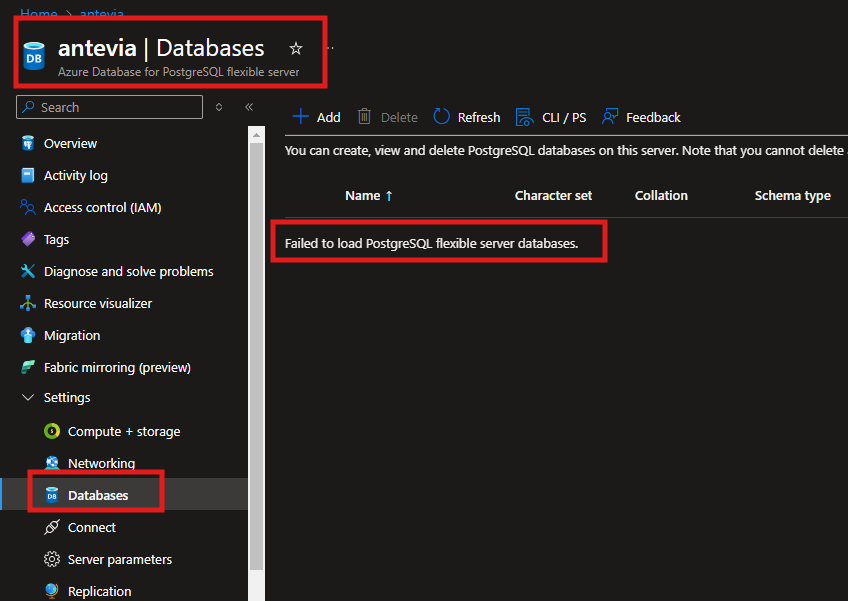The width and height of the screenshot is (848, 601).
Task: Open the Replication menu item
Action: click(100, 591)
